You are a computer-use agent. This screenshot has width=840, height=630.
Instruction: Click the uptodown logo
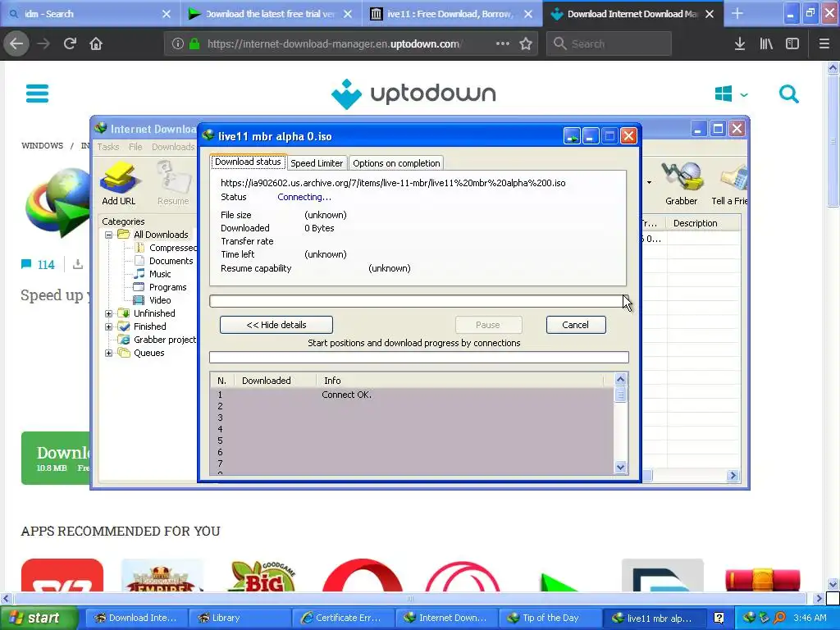(x=413, y=94)
